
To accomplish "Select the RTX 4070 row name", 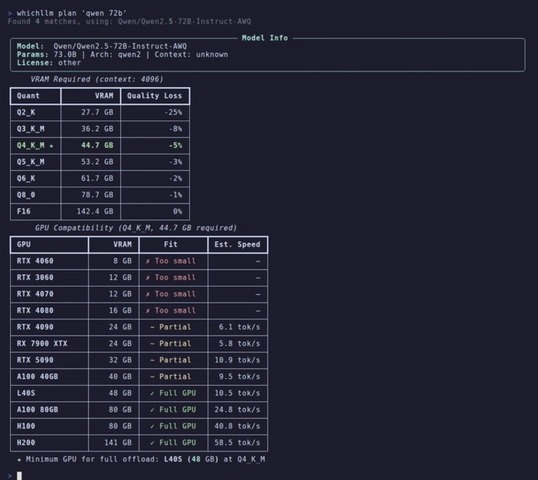I will tap(35, 294).
